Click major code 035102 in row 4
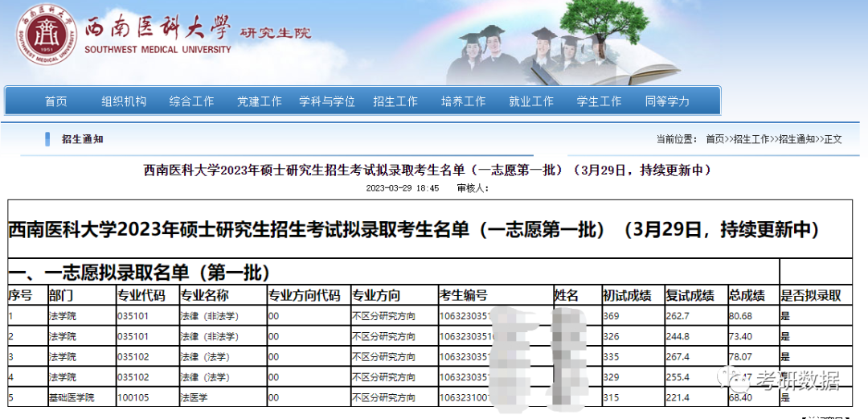This screenshot has width=868, height=419. [133, 377]
